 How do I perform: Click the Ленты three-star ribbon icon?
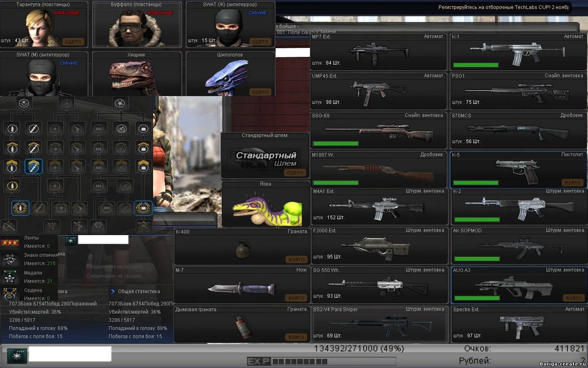[10, 242]
